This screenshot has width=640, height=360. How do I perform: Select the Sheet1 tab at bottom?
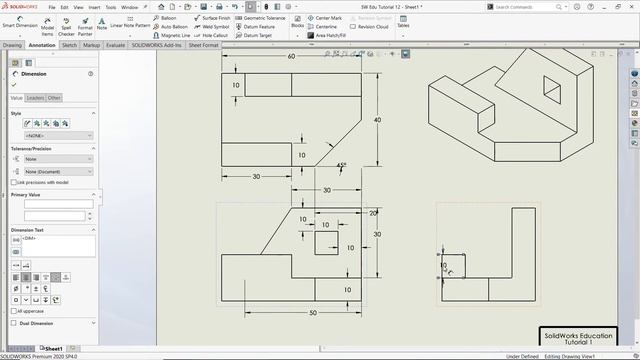coord(51,349)
